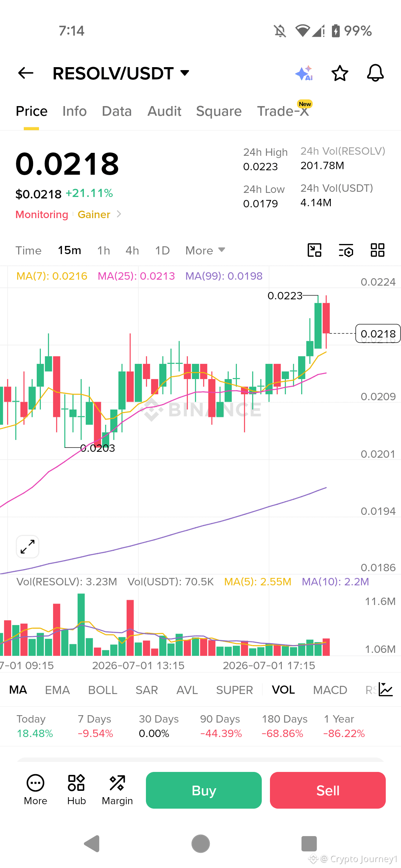
Task: Tap the 0.0203 low price label
Action: 98,448
